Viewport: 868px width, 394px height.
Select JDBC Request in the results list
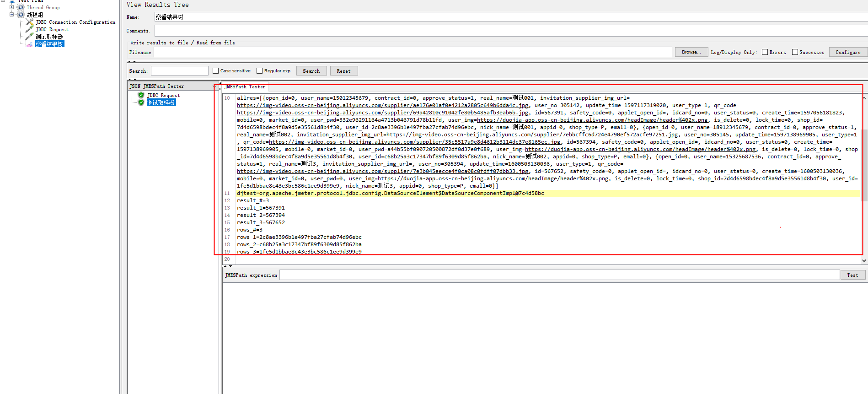164,95
